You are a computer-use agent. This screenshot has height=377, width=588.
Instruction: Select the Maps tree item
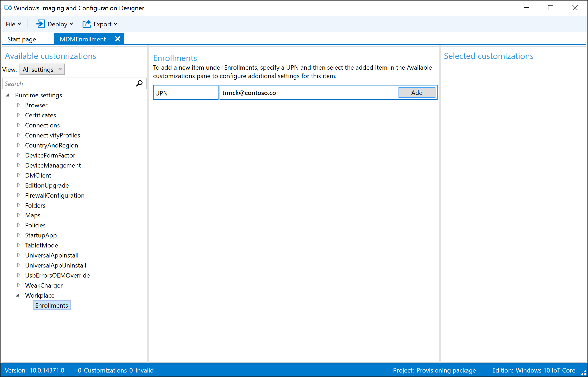33,215
